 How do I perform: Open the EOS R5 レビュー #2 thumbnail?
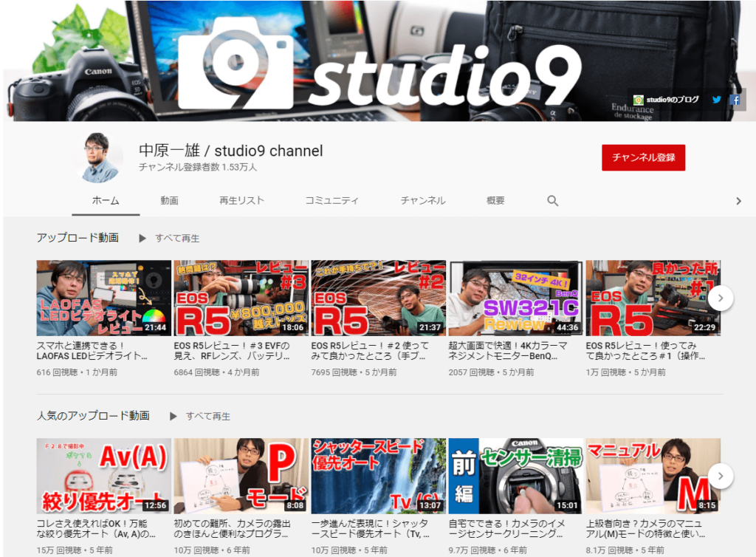click(379, 298)
